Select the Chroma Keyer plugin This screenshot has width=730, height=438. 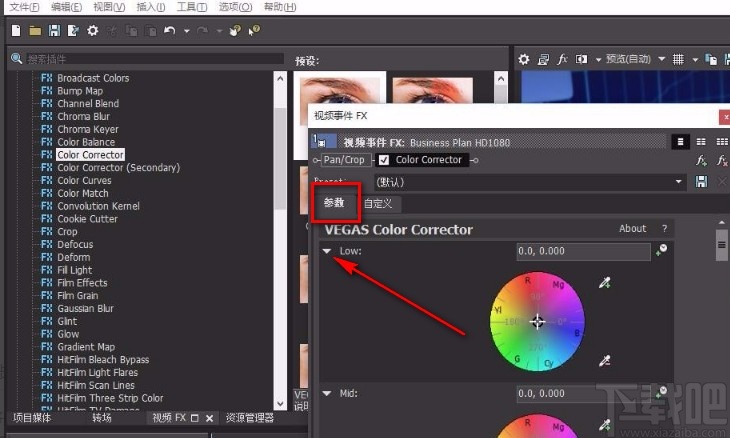[x=88, y=129]
